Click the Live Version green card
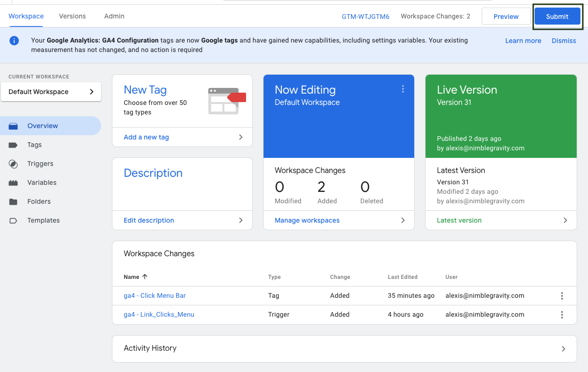This screenshot has height=372, width=588. point(501,116)
